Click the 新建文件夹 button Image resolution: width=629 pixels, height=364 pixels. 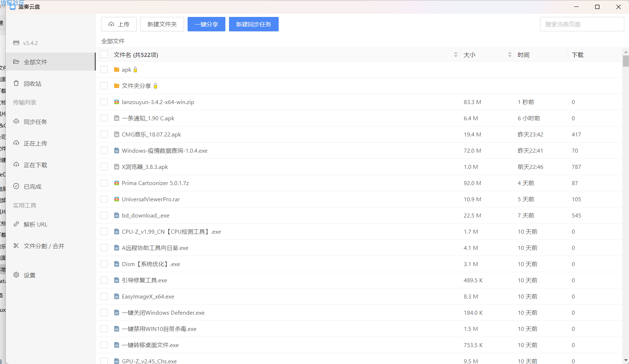[162, 24]
